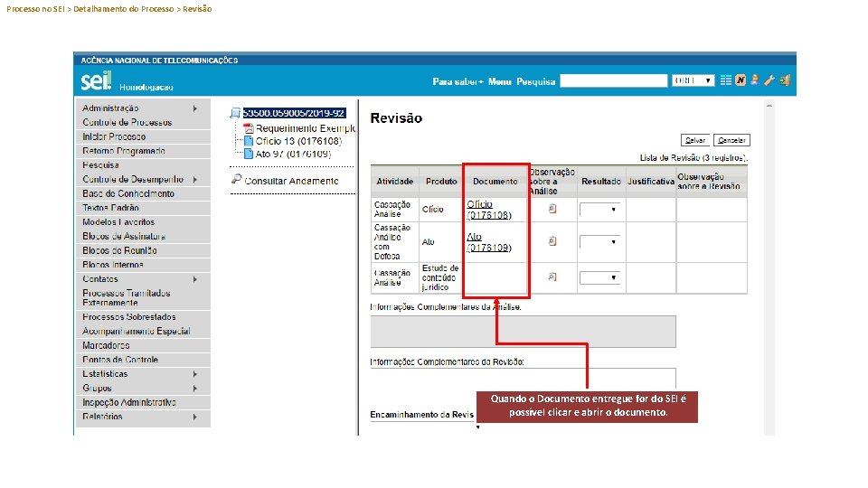
Task: Click the header Pesquisa search input field
Action: click(x=613, y=80)
